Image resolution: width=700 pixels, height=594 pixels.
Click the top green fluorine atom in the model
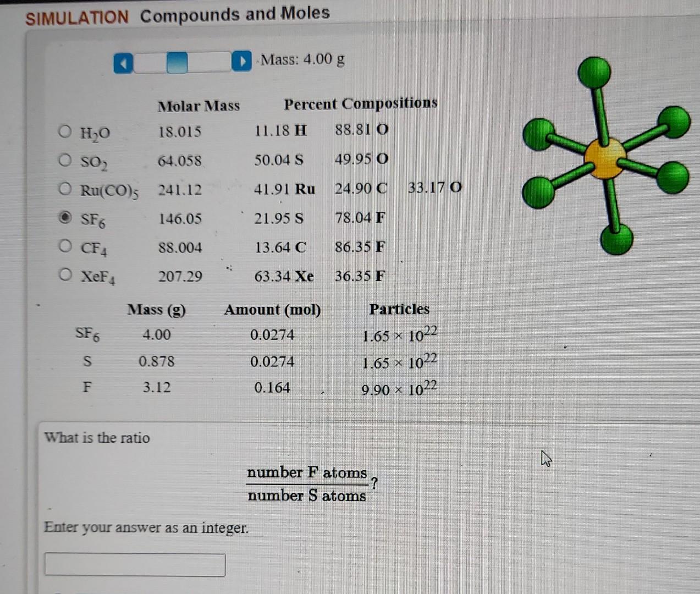tap(594, 71)
